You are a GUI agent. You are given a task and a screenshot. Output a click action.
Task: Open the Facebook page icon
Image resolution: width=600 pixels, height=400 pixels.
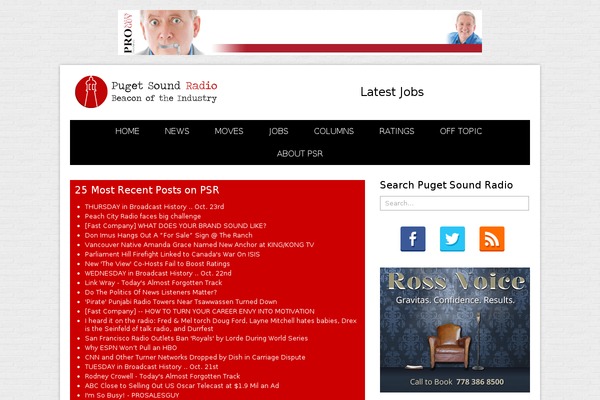pos(412,239)
